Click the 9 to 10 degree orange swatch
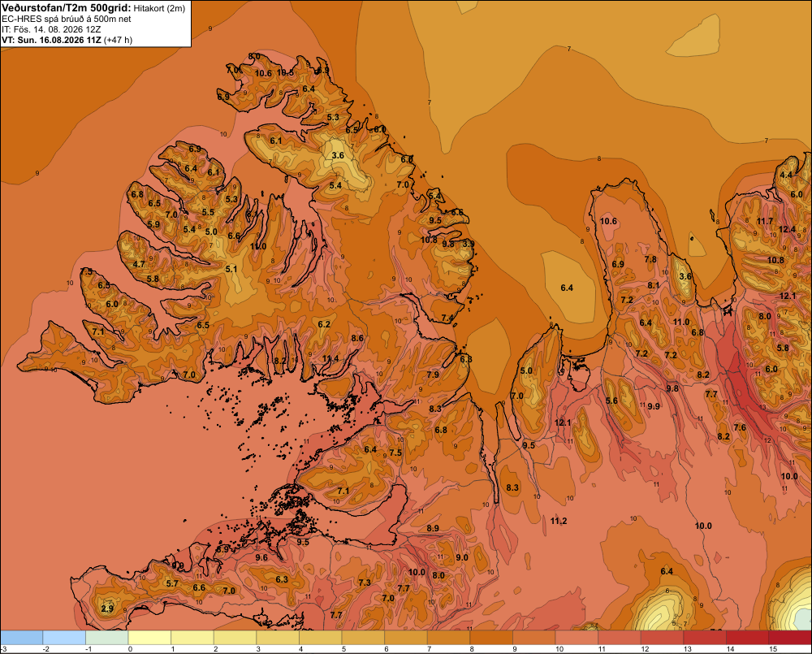The image size is (812, 654). click(x=534, y=638)
